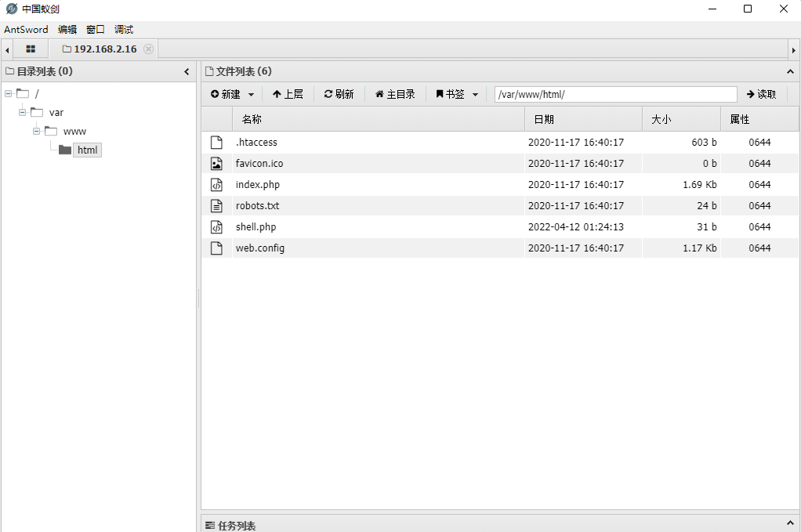The image size is (801, 532).
Task: Select the .htaccess file name
Action: click(256, 143)
